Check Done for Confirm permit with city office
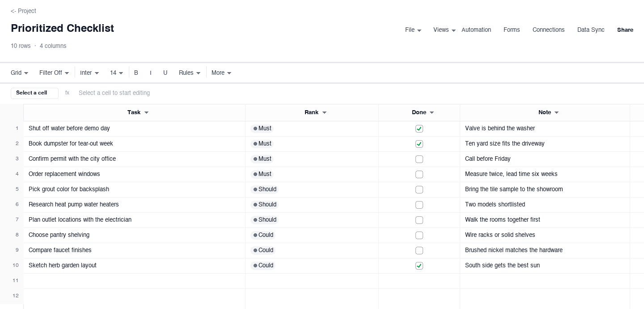Screen dimensions: 644x309 pyautogui.click(x=419, y=159)
